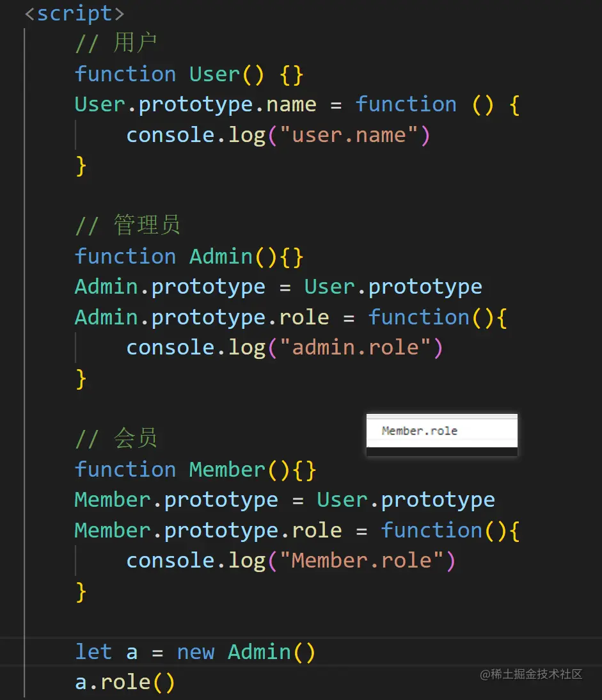Click the 稀土掘金技术社区 watermark
The height and width of the screenshot is (700, 602).
pyautogui.click(x=531, y=674)
